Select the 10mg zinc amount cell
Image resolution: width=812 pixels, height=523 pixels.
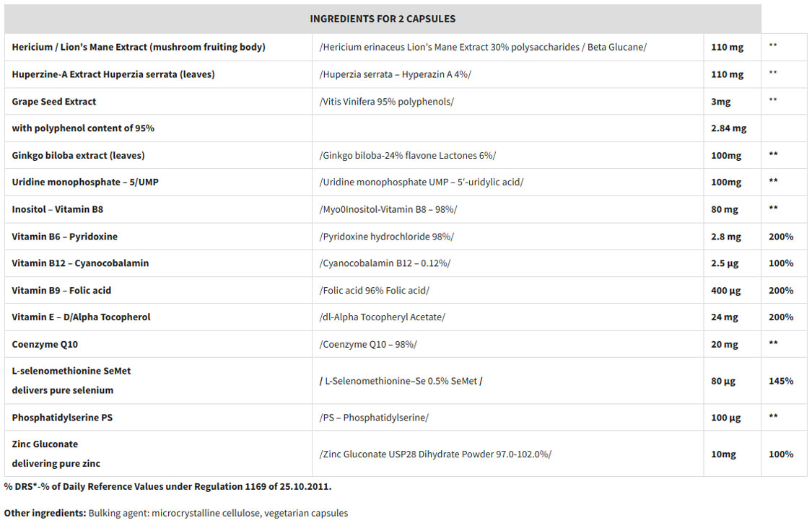tap(722, 454)
